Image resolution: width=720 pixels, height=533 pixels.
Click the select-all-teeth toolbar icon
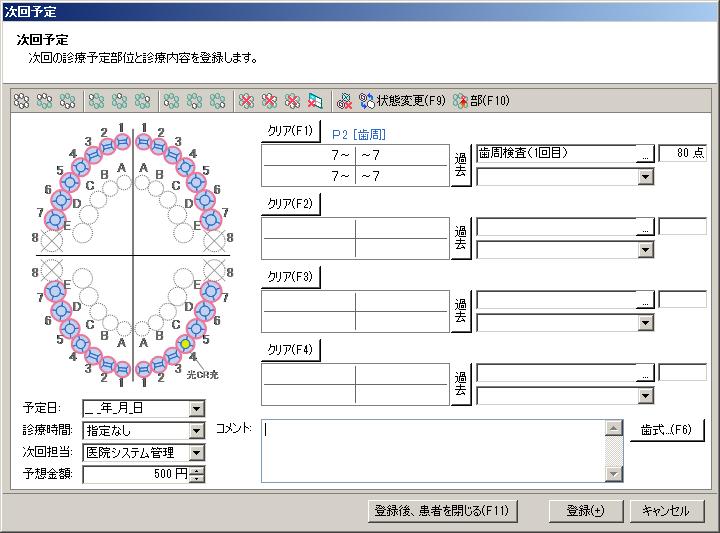coord(21,101)
